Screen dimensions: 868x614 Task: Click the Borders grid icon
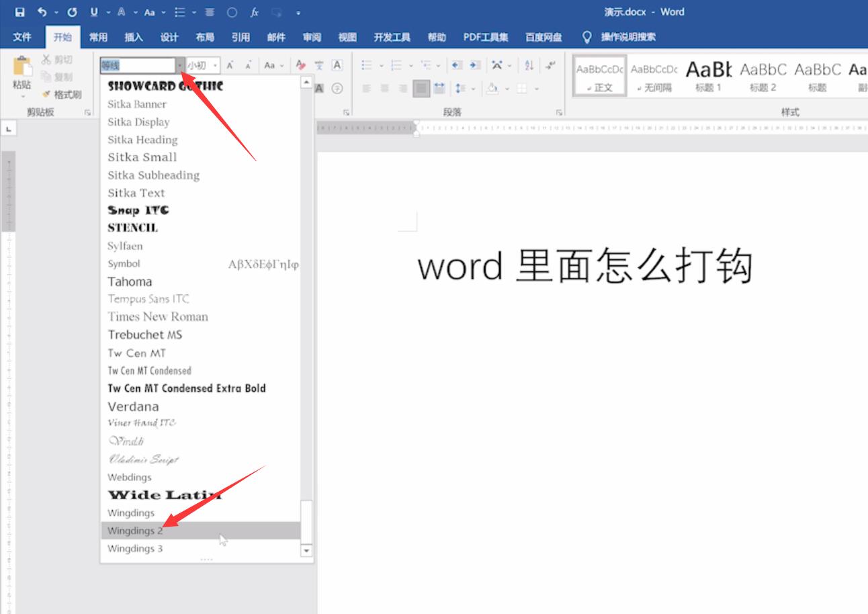[x=522, y=88]
